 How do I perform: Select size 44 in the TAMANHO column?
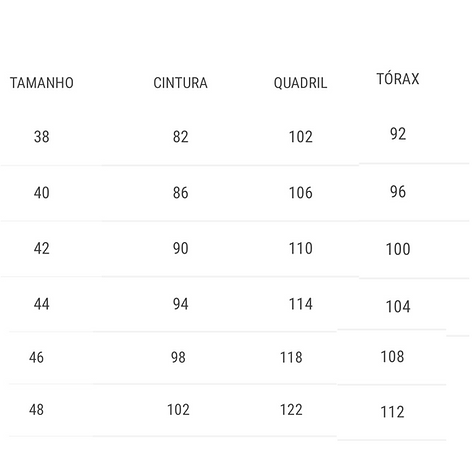pos(42,304)
